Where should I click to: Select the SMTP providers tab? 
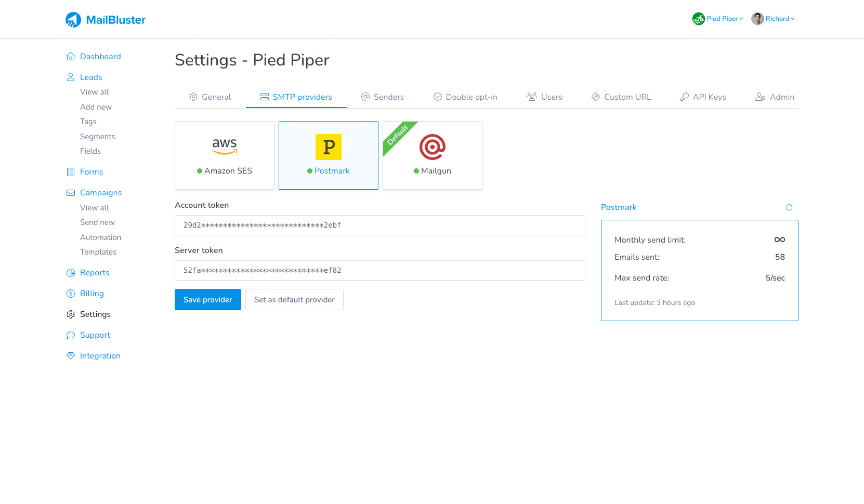(296, 97)
